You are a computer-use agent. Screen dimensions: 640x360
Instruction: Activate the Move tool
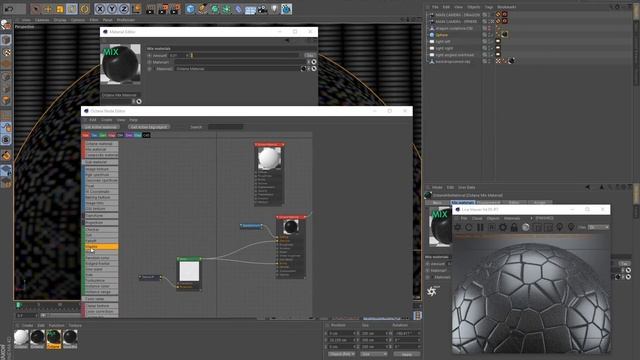(47, 9)
